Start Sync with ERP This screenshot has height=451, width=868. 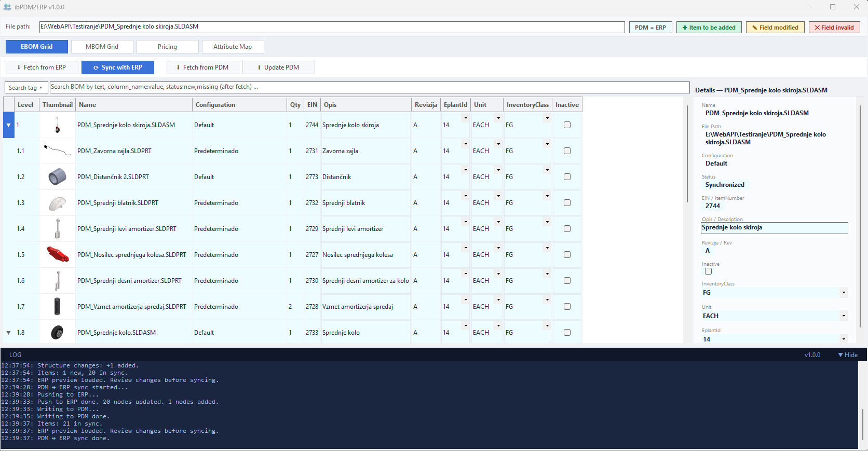pyautogui.click(x=118, y=67)
